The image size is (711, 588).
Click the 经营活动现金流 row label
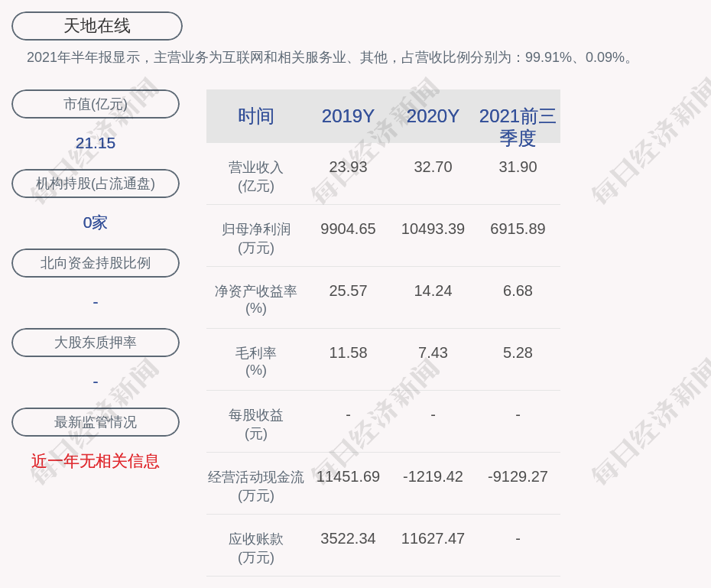pyautogui.click(x=255, y=486)
